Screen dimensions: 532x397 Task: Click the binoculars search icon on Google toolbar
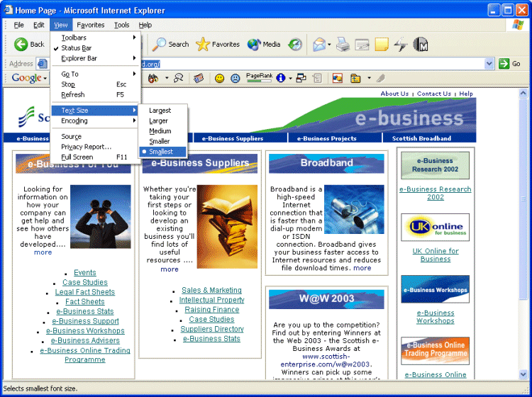click(x=153, y=78)
